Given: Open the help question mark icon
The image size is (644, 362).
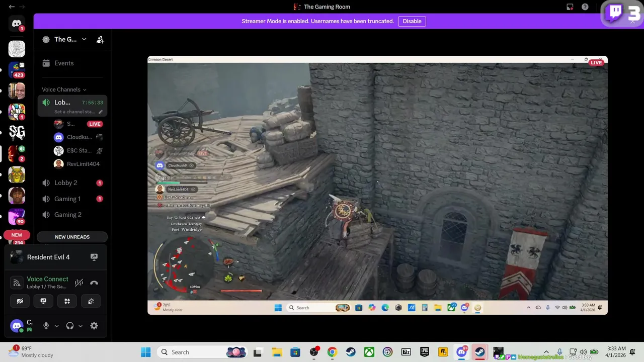Looking at the screenshot, I should pos(585,7).
